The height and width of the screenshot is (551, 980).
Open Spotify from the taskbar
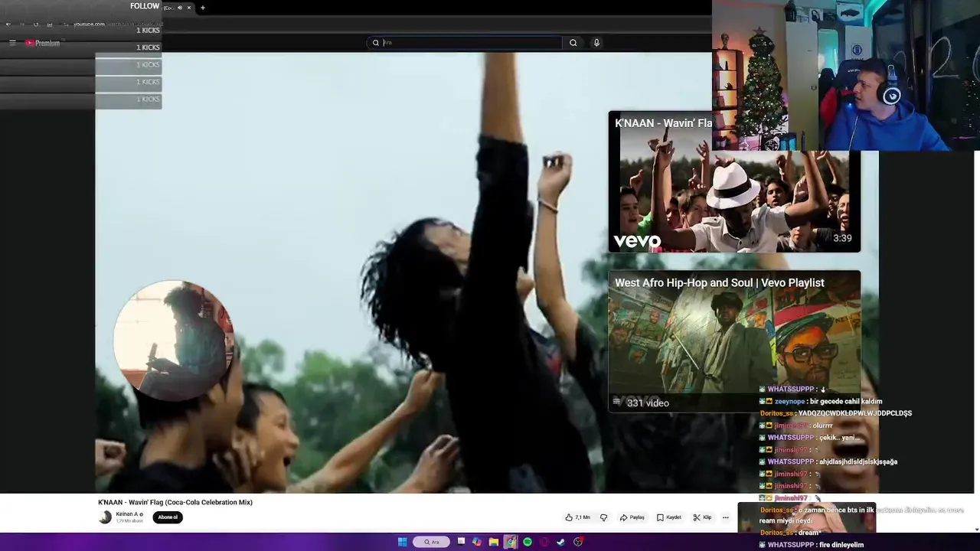point(528,542)
